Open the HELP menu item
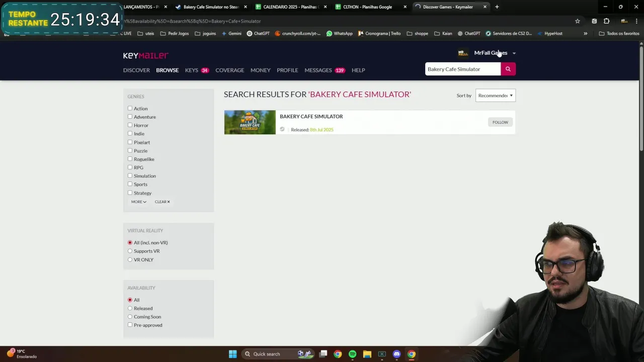644x362 pixels. coord(358,70)
